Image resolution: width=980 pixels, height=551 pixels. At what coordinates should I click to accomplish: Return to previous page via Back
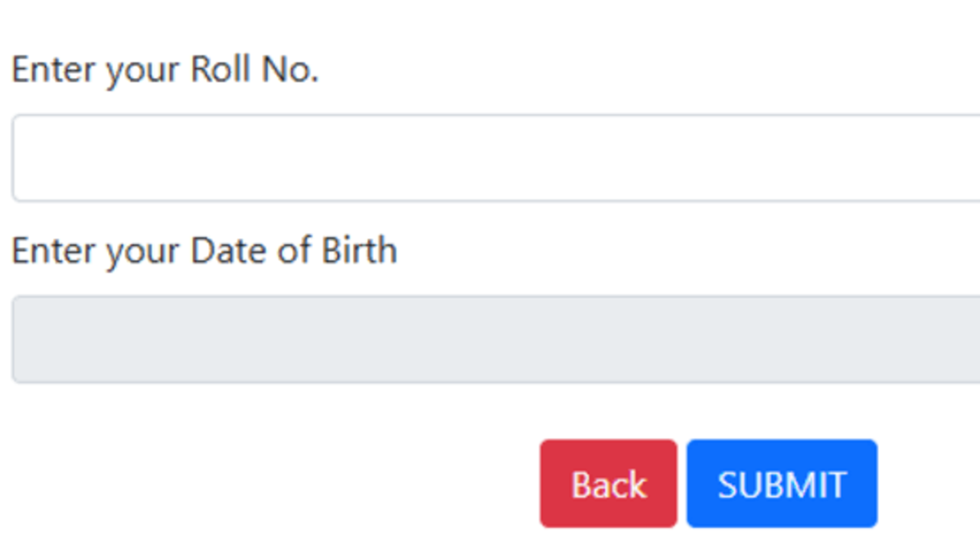tap(609, 484)
